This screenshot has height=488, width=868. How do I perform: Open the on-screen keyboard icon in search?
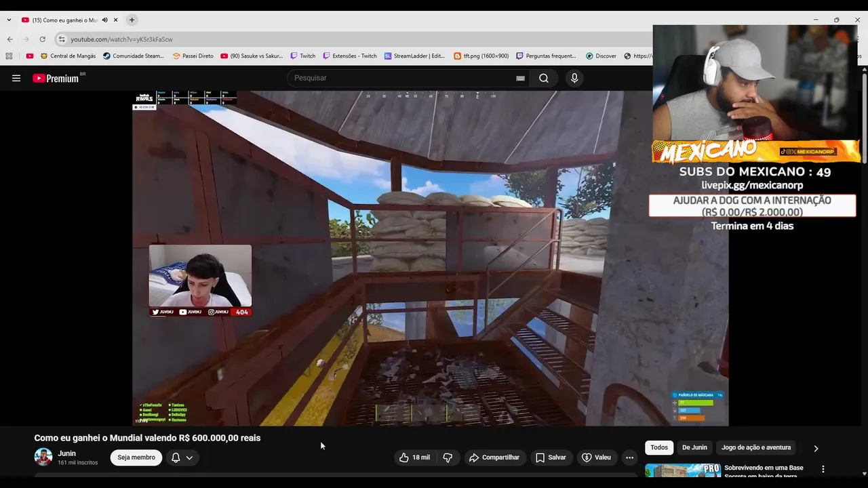520,78
